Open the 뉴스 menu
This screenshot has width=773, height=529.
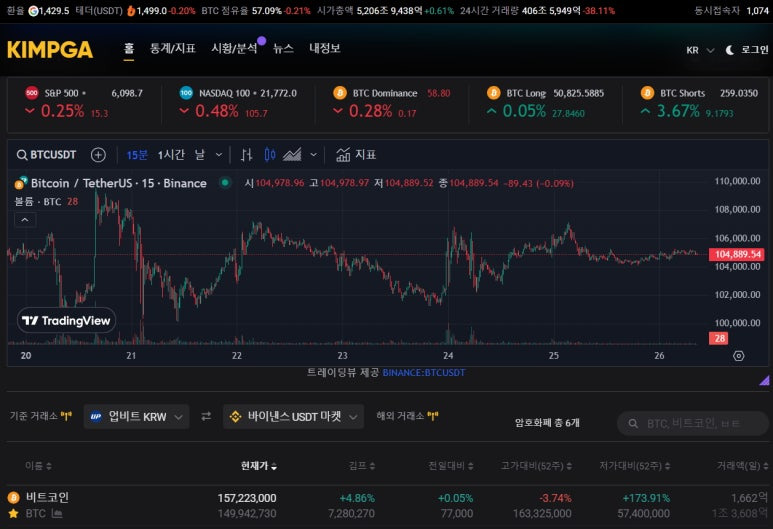click(x=283, y=48)
